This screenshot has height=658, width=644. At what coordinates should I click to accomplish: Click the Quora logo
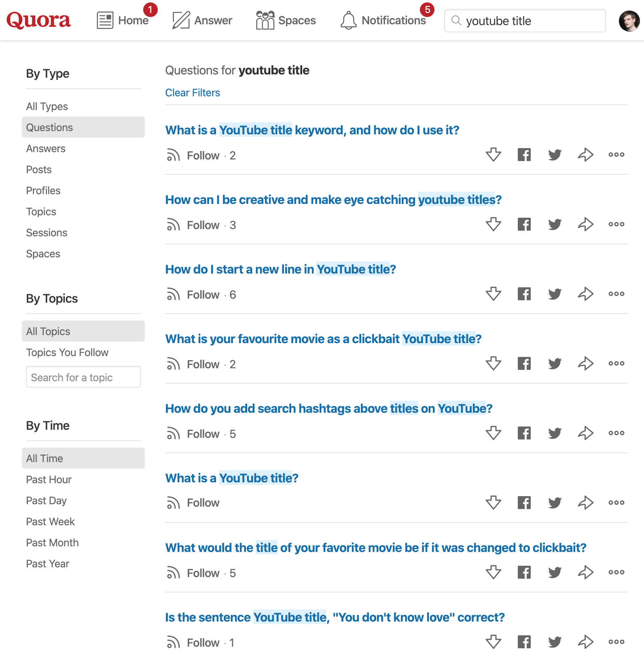[x=38, y=20]
